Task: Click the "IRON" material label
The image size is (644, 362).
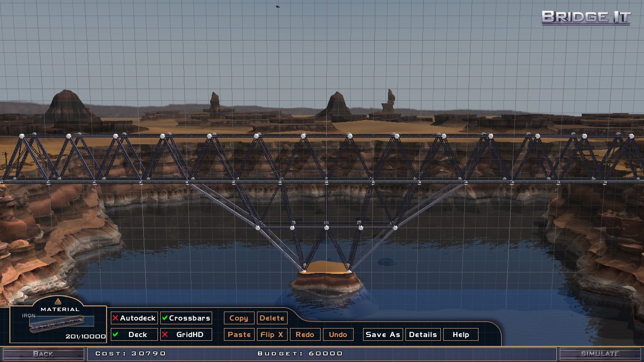Action: click(x=29, y=316)
